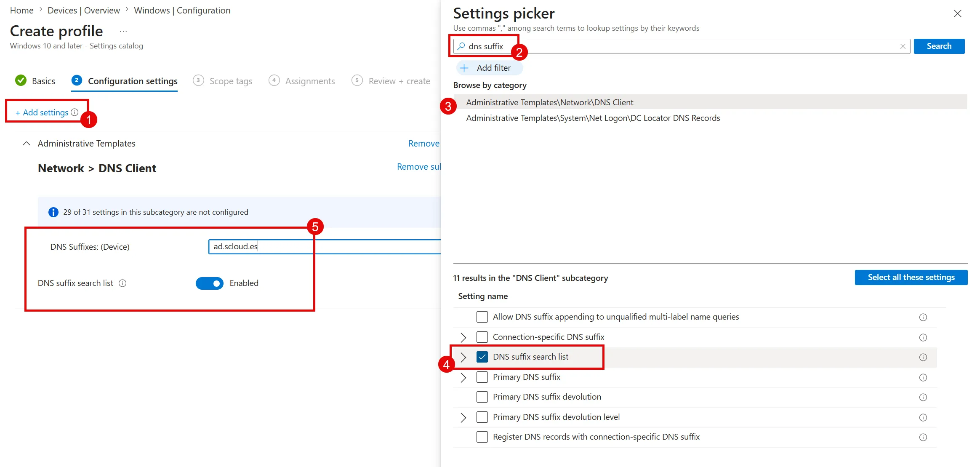The height and width of the screenshot is (467, 980).
Task: Clear the dns suffix search text
Action: (903, 46)
